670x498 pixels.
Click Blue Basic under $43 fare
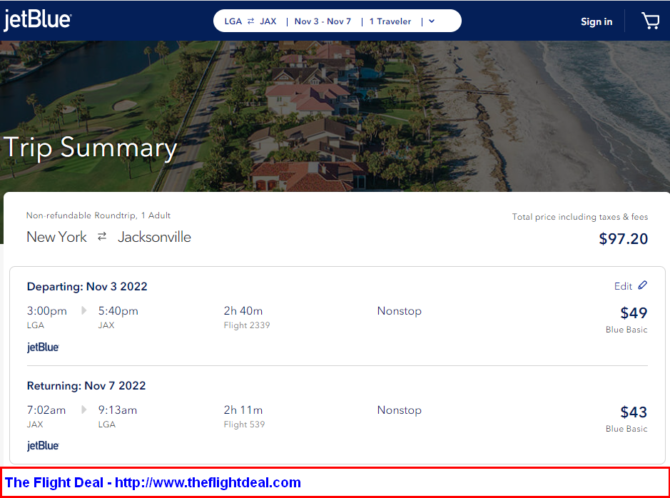[x=626, y=429]
